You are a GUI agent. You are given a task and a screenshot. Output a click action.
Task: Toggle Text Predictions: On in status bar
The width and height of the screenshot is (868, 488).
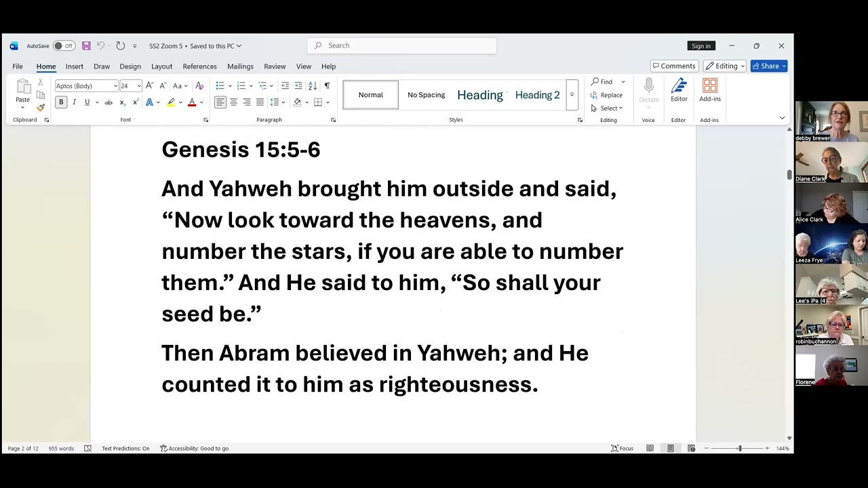point(125,448)
